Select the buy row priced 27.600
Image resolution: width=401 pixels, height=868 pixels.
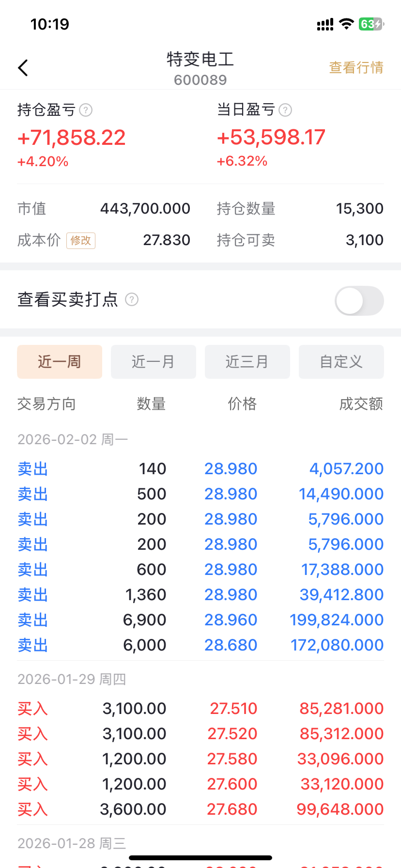[200, 784]
